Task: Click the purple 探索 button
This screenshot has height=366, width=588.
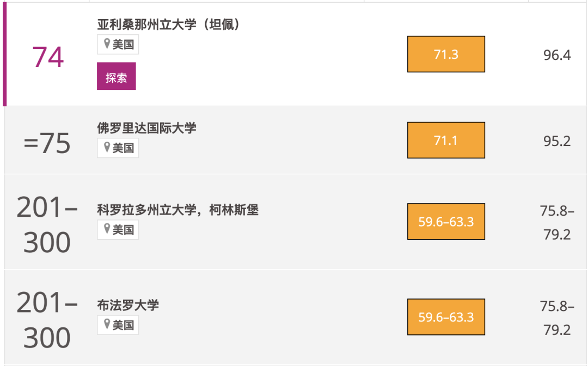Action: coord(117,76)
